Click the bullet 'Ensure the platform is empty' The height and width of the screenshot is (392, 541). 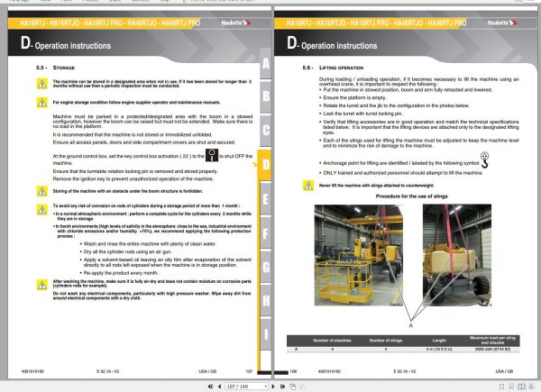click(x=354, y=97)
